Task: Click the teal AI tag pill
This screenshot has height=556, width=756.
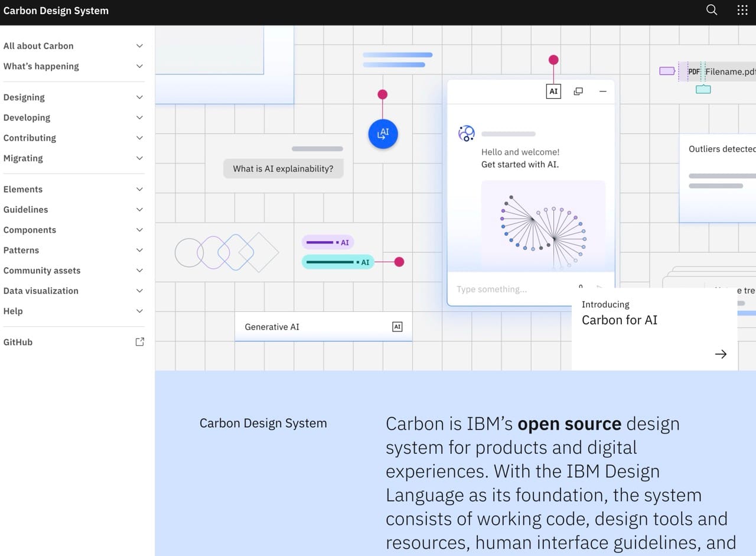Action: tap(338, 262)
